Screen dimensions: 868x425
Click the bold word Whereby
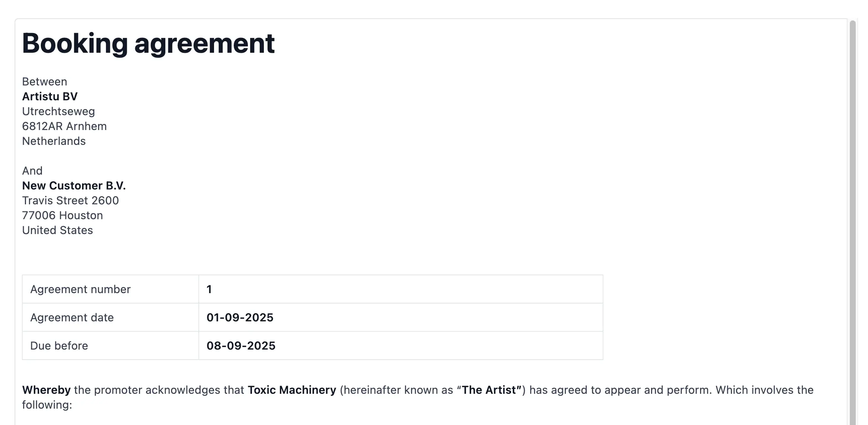click(46, 390)
